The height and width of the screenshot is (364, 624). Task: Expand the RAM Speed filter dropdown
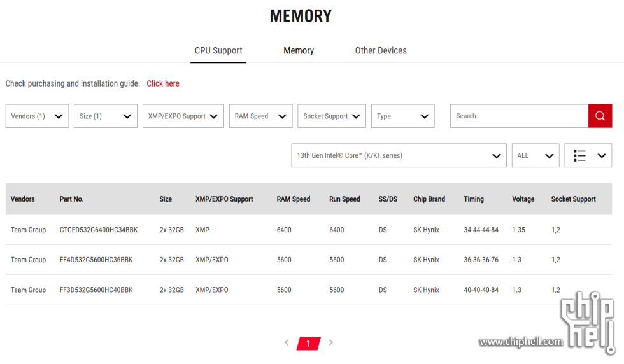click(260, 116)
